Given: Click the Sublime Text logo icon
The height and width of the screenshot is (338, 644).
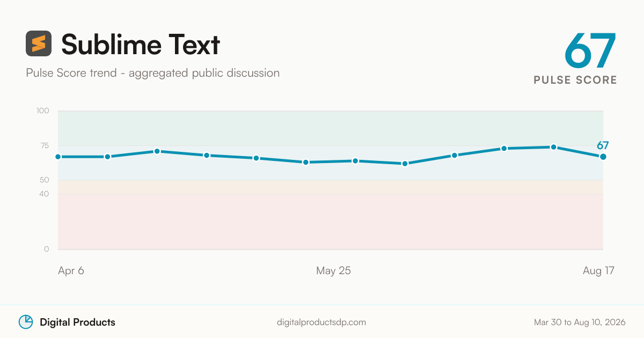Looking at the screenshot, I should click(39, 43).
